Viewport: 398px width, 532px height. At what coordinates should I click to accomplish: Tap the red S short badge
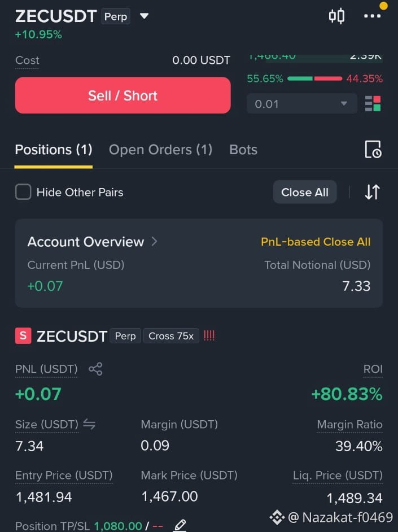23,336
